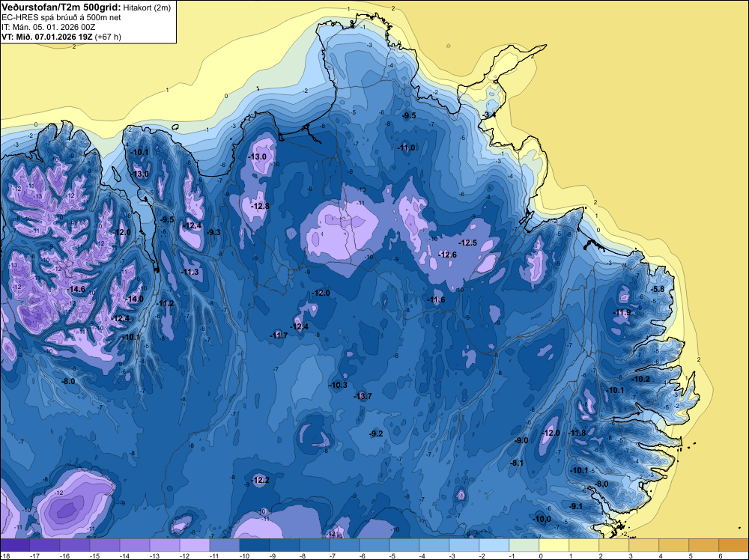This screenshot has width=749, height=560.
Task: Click the legend color swatch between 0 and 1
Action: (554, 545)
